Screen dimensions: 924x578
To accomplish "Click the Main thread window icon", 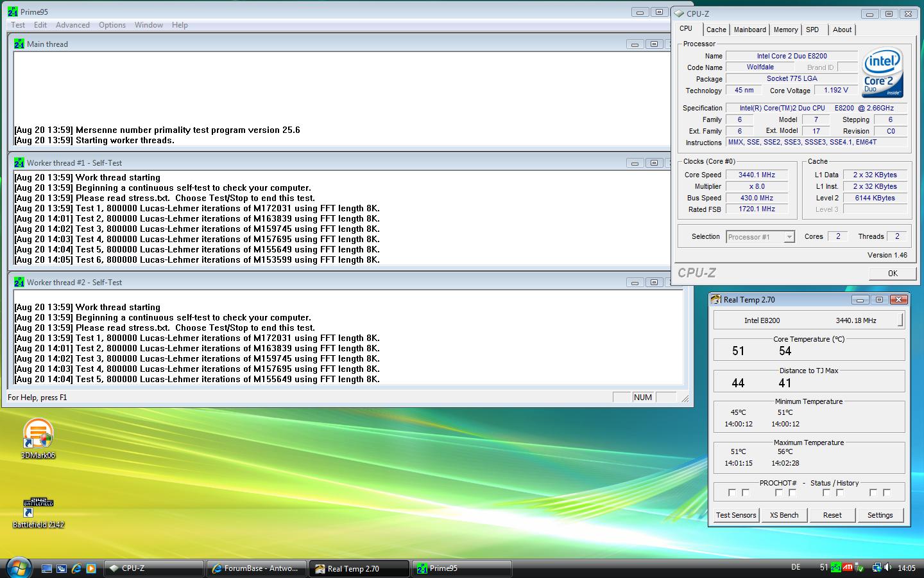I will click(x=19, y=44).
